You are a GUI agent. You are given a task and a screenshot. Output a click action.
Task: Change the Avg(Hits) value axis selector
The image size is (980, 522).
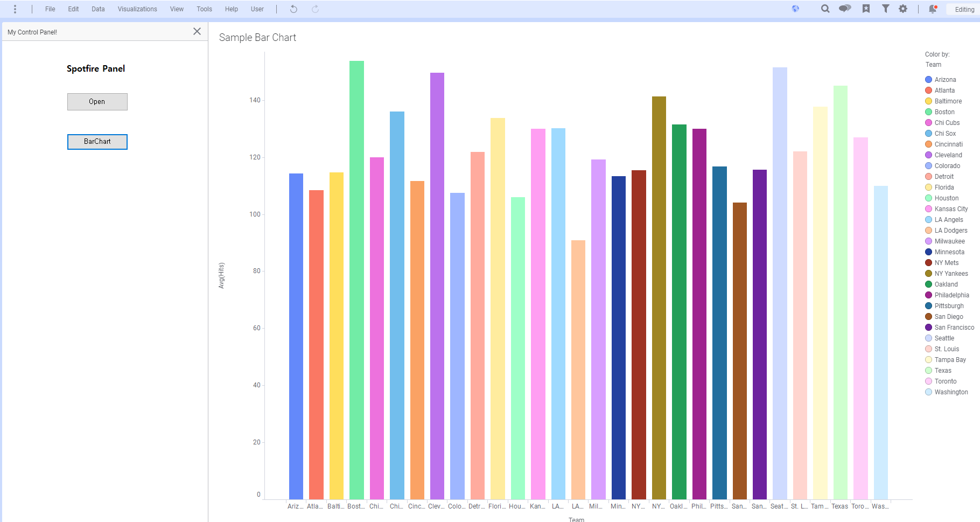point(221,276)
